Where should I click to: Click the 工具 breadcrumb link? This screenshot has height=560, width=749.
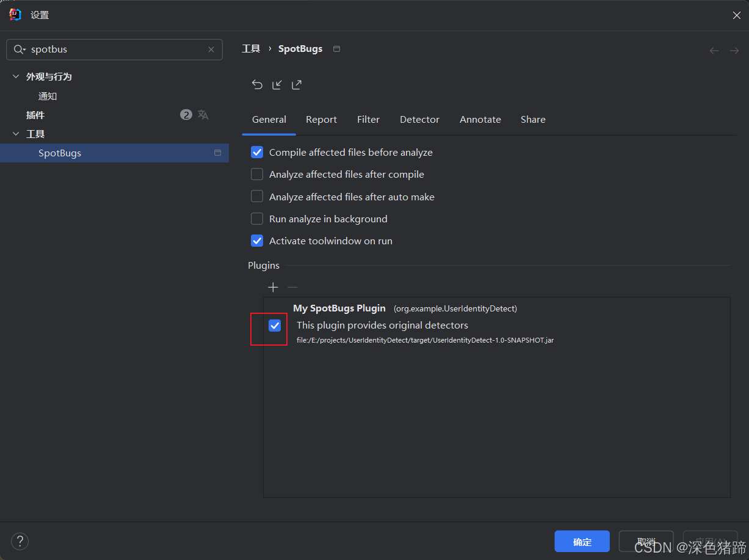pyautogui.click(x=251, y=49)
